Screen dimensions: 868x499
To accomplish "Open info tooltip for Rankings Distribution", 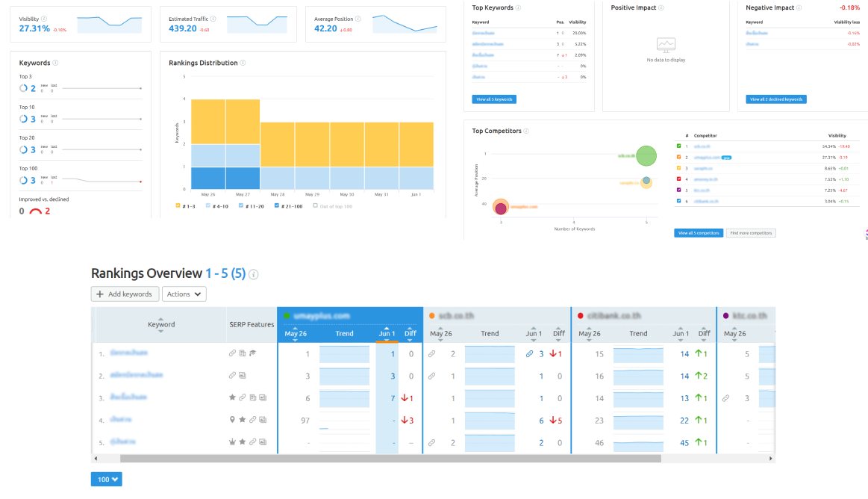I will pos(243,63).
